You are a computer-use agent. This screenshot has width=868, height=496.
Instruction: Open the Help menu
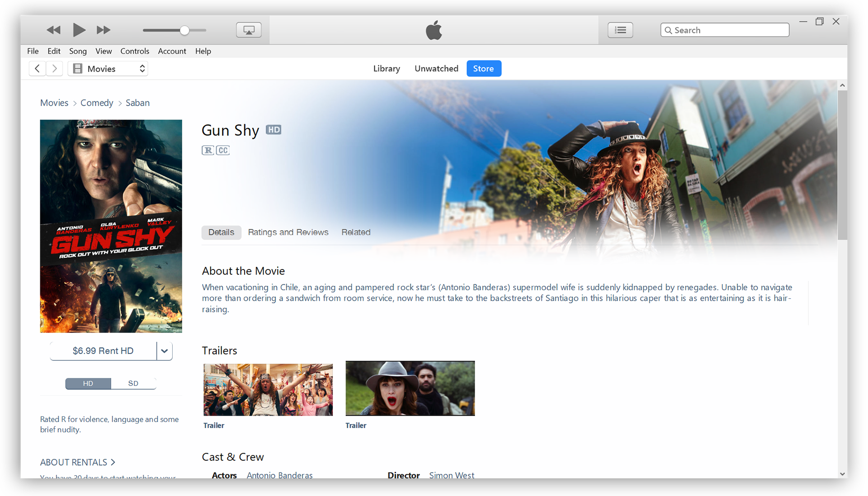point(203,51)
